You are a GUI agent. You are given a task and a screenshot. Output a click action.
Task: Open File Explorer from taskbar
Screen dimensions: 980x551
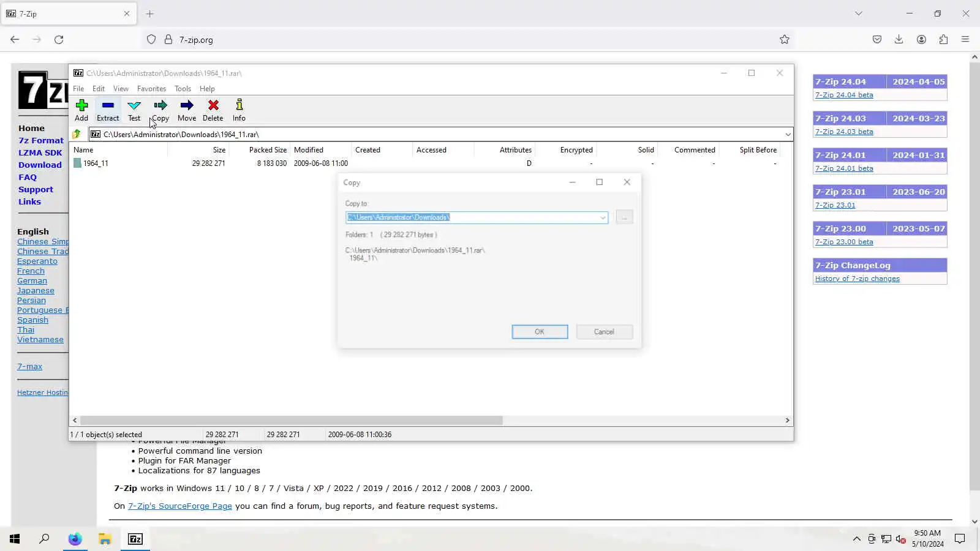pyautogui.click(x=105, y=539)
